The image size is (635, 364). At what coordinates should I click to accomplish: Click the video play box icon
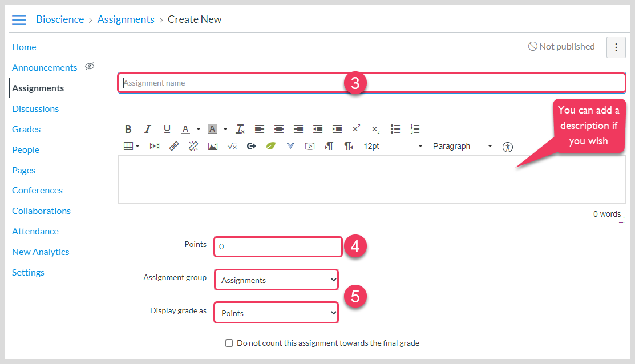310,146
